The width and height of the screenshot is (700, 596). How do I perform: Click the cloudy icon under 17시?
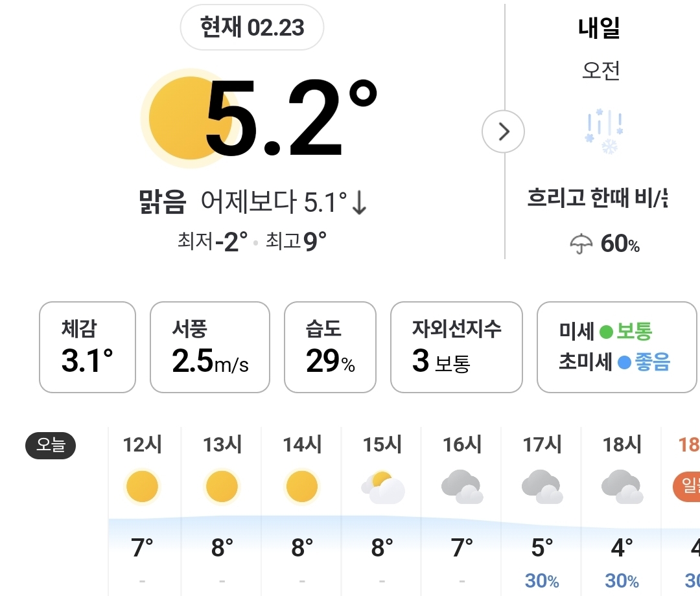(542, 487)
